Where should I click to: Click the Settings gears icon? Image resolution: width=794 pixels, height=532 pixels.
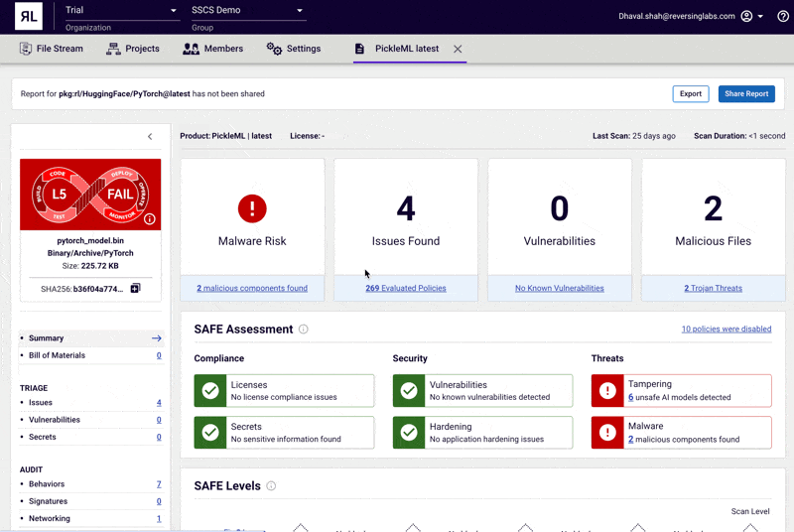tap(274, 49)
